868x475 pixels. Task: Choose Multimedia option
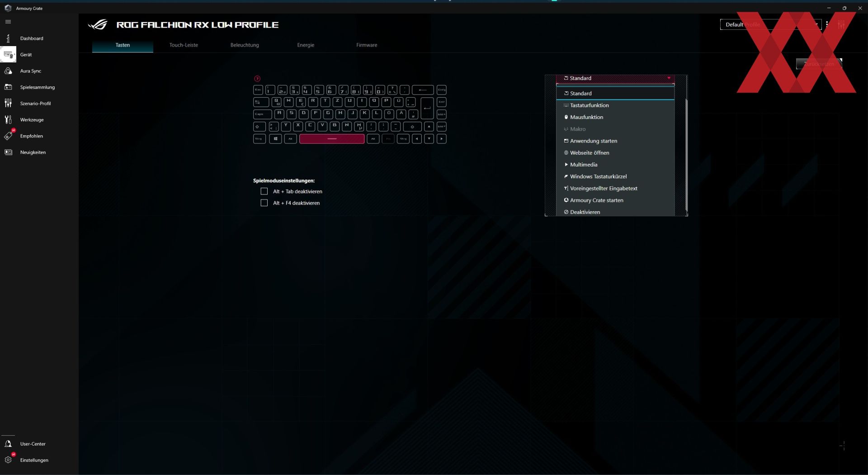(x=615, y=165)
